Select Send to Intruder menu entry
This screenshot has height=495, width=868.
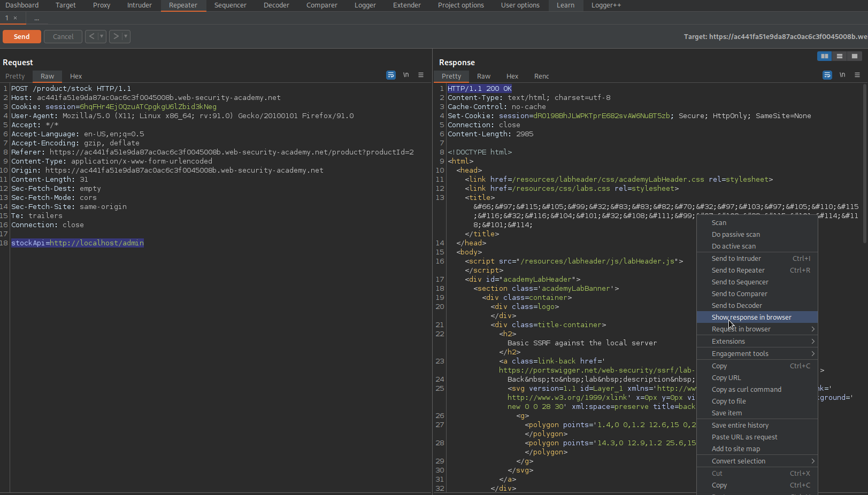tap(757, 258)
